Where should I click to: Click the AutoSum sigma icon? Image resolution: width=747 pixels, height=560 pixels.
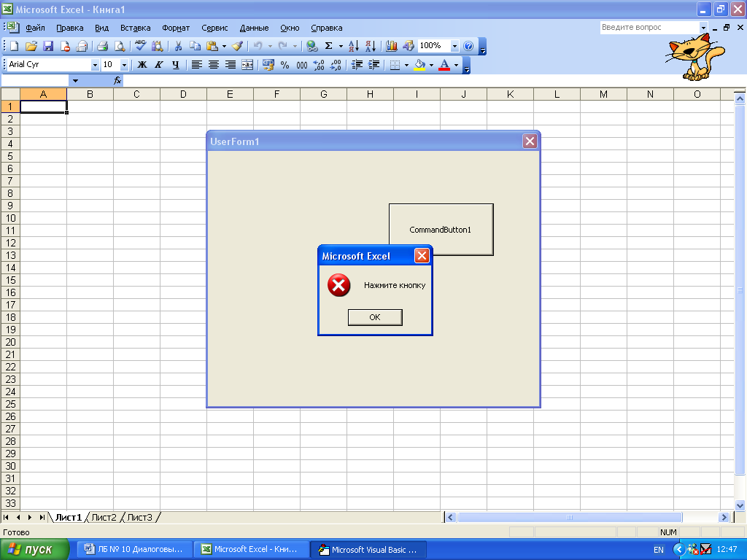[329, 46]
